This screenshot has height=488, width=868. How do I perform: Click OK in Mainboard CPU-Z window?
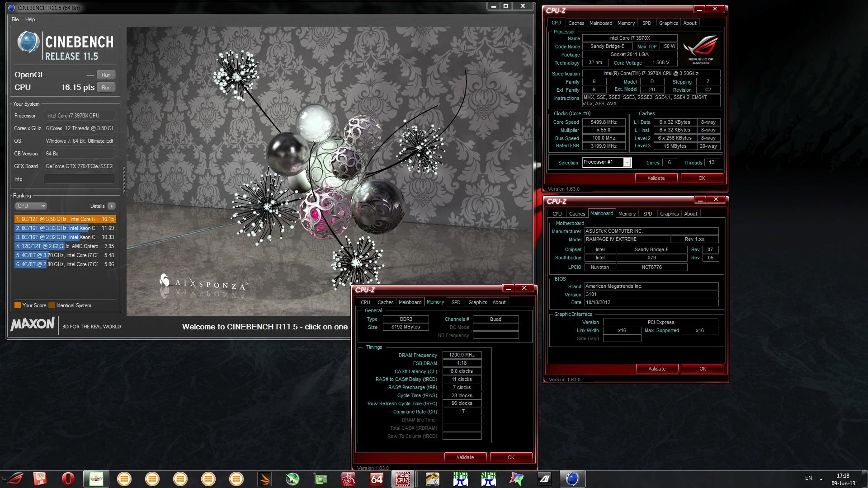tap(703, 369)
